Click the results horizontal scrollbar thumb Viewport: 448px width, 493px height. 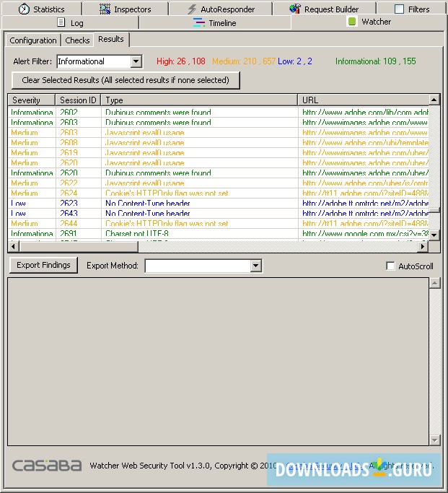(78, 247)
